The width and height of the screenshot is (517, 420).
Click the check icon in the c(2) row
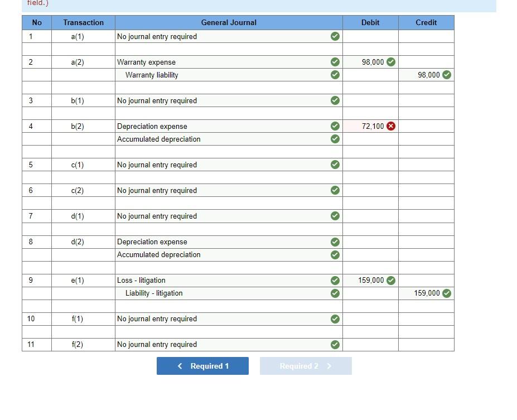click(x=335, y=190)
